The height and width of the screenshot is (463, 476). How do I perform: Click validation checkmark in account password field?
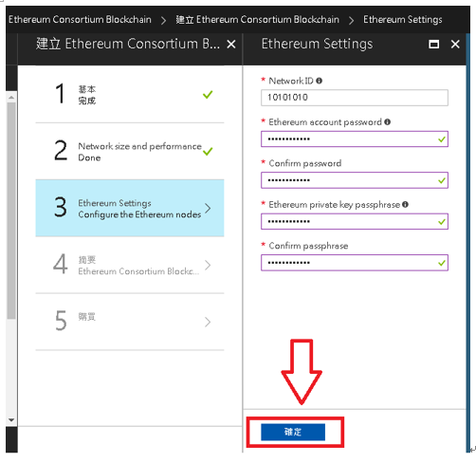coord(442,139)
